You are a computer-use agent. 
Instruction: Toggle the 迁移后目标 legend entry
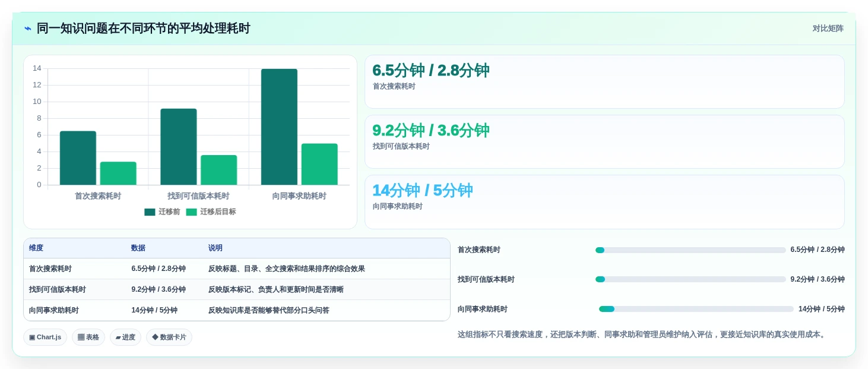[x=211, y=212]
